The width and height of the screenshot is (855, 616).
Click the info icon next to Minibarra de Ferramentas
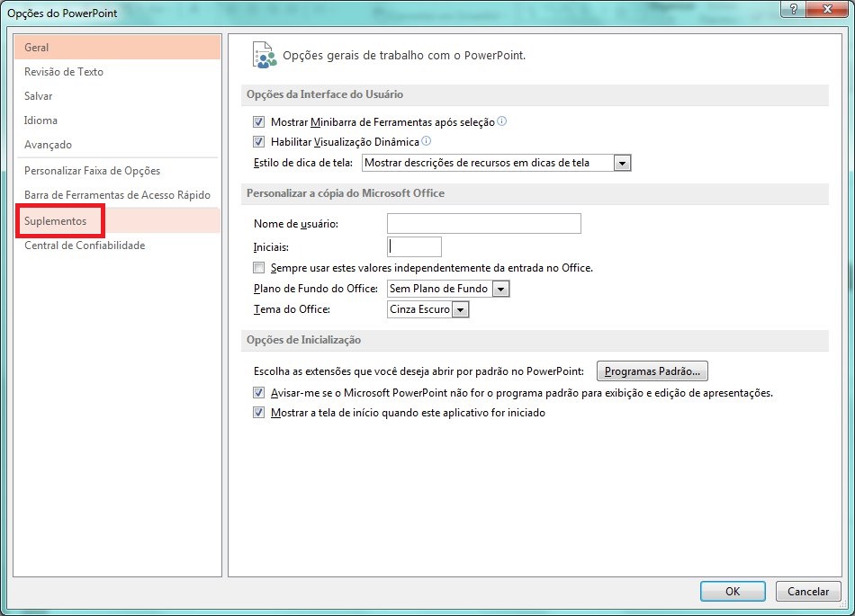pyautogui.click(x=501, y=121)
